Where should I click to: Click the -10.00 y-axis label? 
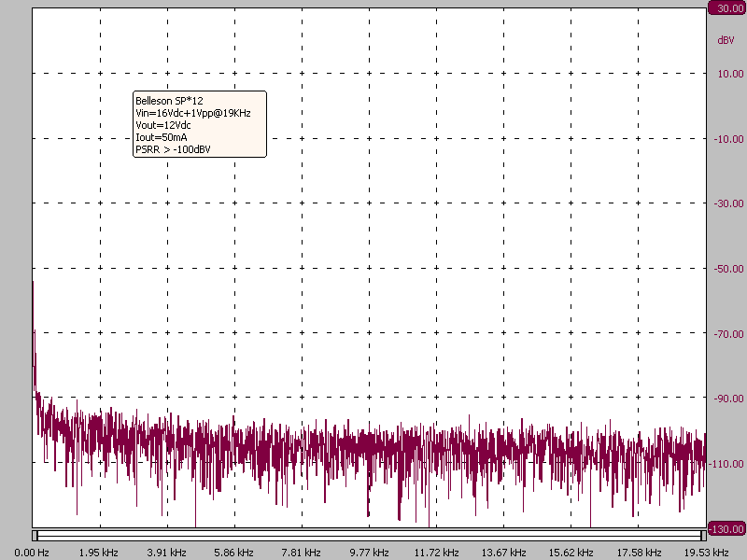point(729,139)
